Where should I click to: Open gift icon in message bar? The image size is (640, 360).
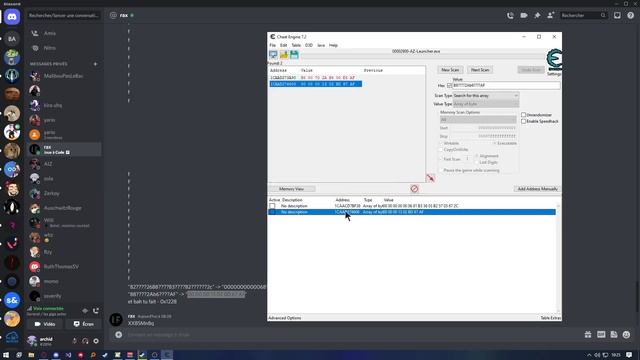point(588,335)
